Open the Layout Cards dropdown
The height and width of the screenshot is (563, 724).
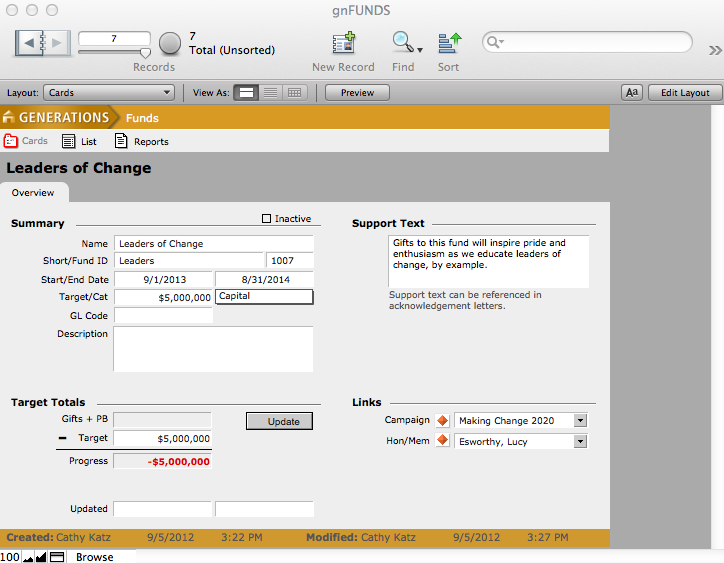(x=110, y=93)
